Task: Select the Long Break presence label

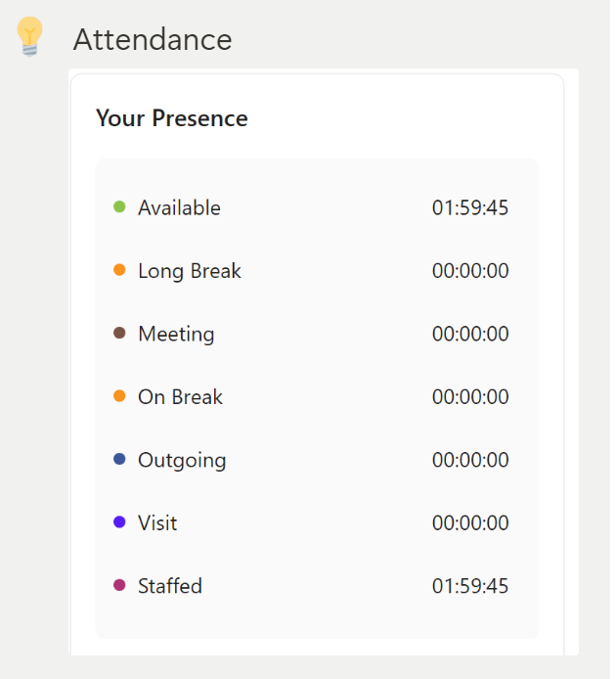Action: pos(190,272)
